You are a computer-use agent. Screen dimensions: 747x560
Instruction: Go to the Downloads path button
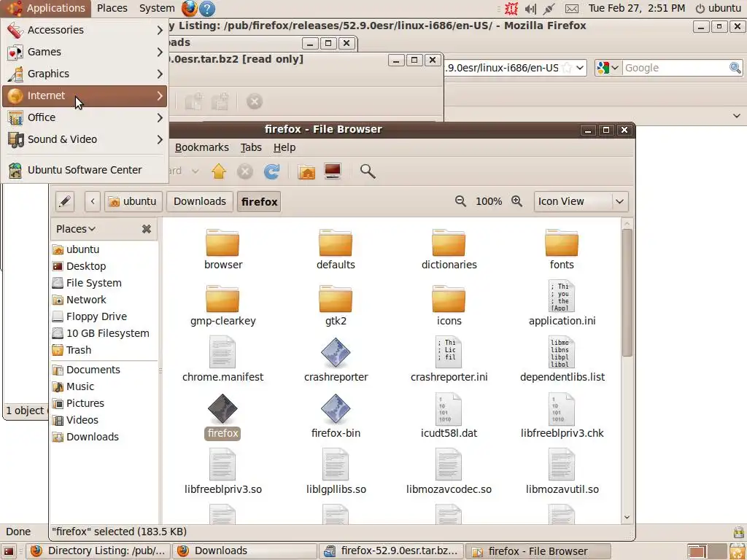click(x=200, y=201)
